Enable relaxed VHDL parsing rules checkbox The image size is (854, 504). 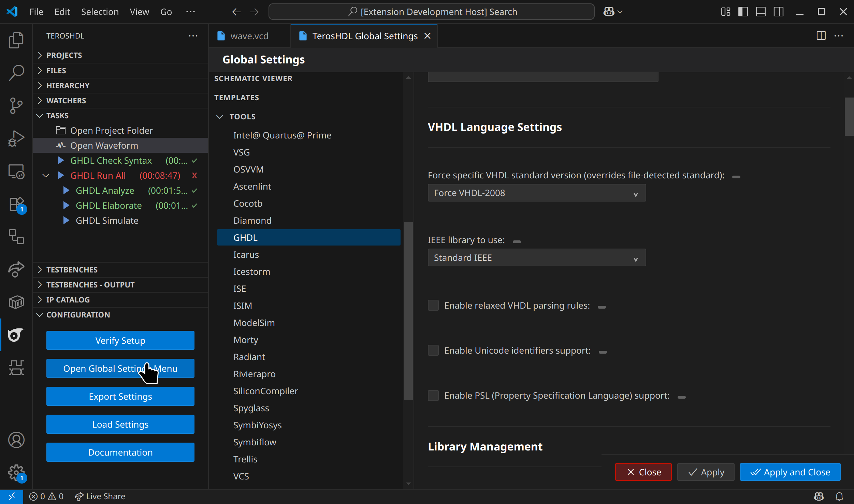coord(433,305)
